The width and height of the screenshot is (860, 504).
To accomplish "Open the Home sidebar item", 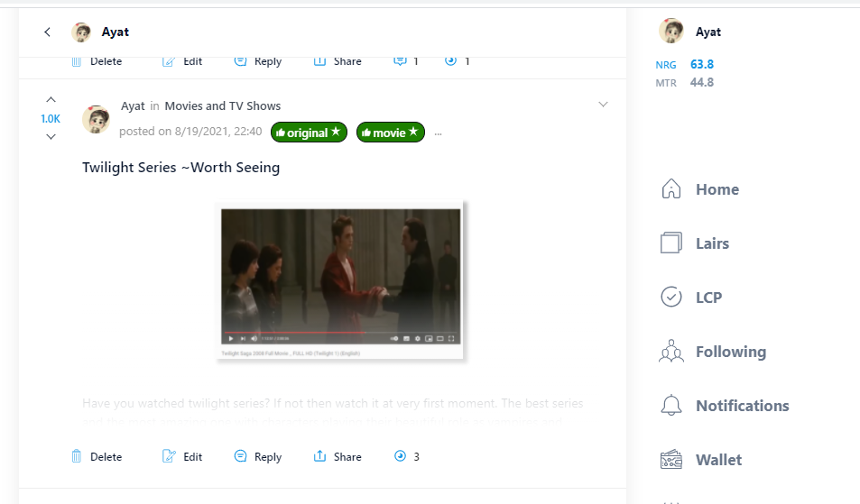I will tap(700, 189).
